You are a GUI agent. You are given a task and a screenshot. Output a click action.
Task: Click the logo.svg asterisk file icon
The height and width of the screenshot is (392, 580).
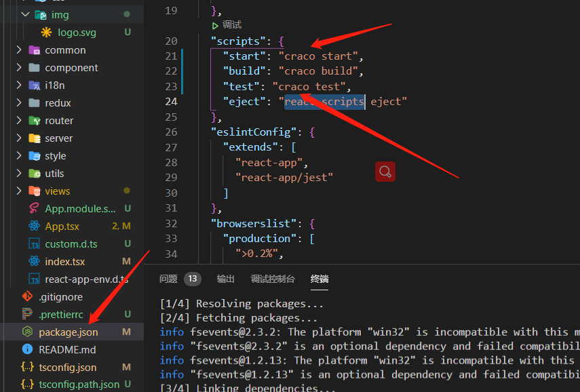click(x=46, y=33)
